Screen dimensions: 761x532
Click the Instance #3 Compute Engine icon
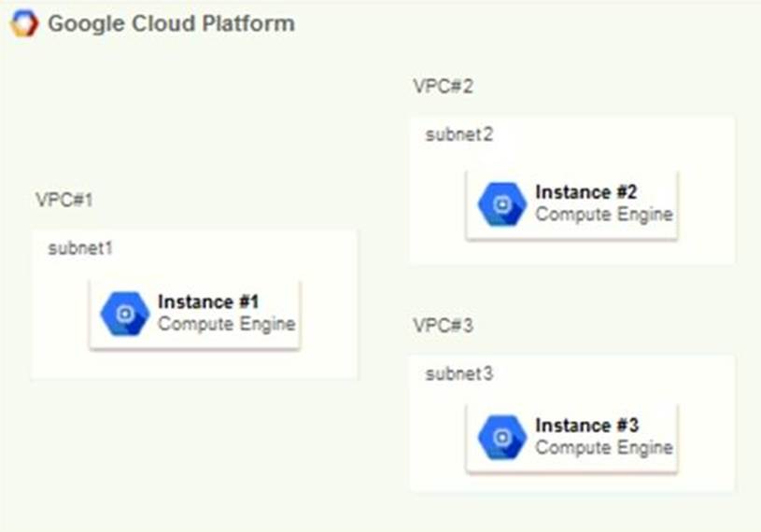(502, 438)
